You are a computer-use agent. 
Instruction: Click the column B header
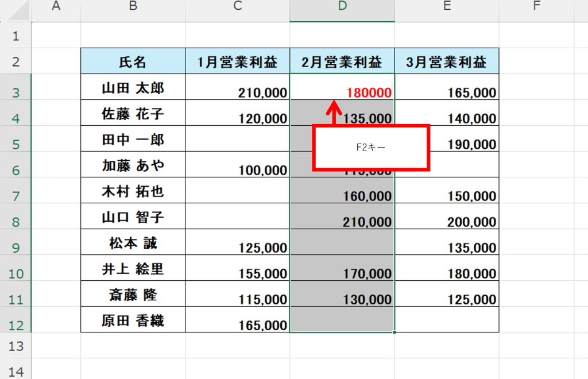click(x=133, y=6)
